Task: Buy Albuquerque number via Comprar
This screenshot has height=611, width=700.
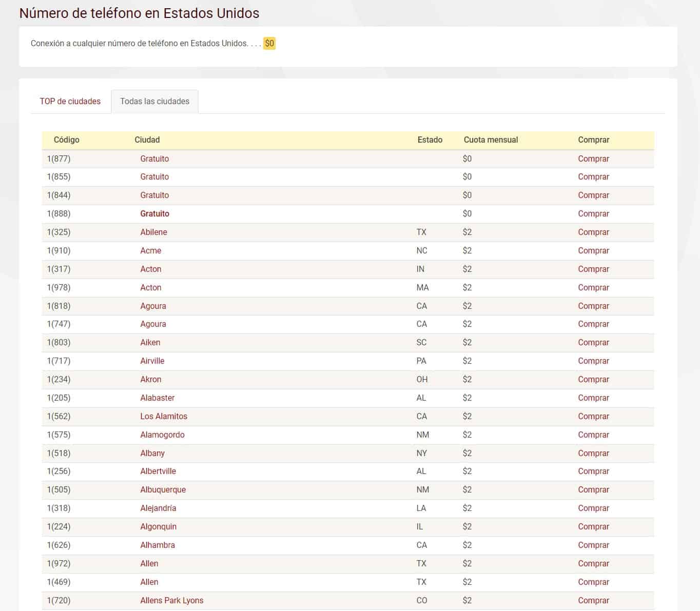Action: click(593, 489)
